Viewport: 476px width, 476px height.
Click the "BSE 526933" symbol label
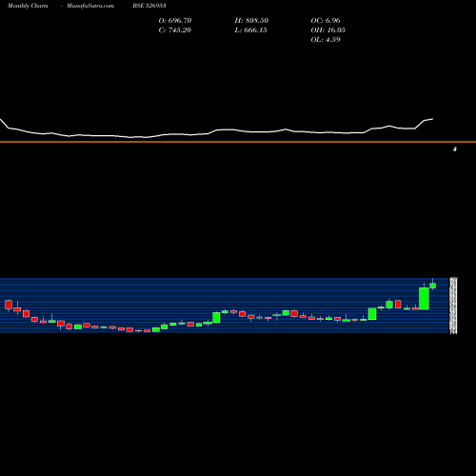click(x=149, y=6)
